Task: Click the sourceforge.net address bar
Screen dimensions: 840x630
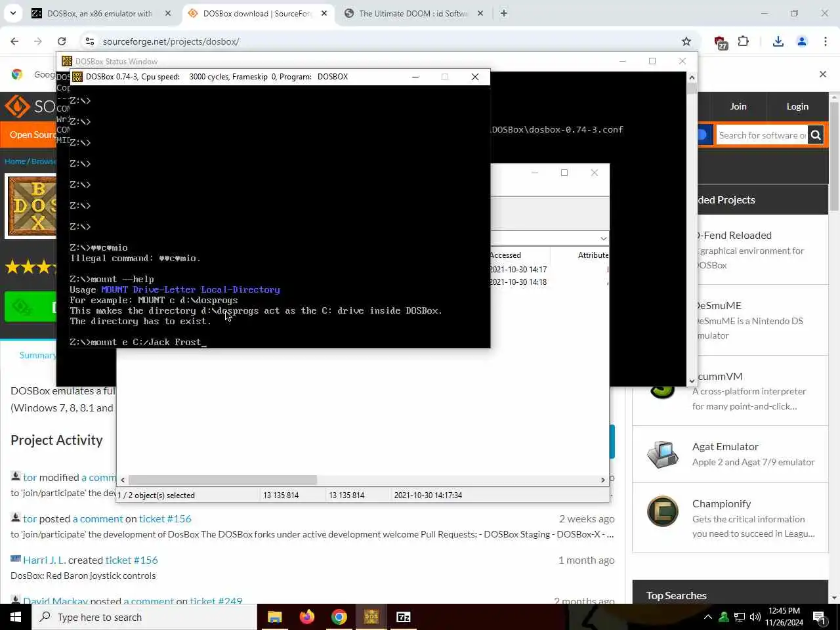Action: click(x=387, y=41)
